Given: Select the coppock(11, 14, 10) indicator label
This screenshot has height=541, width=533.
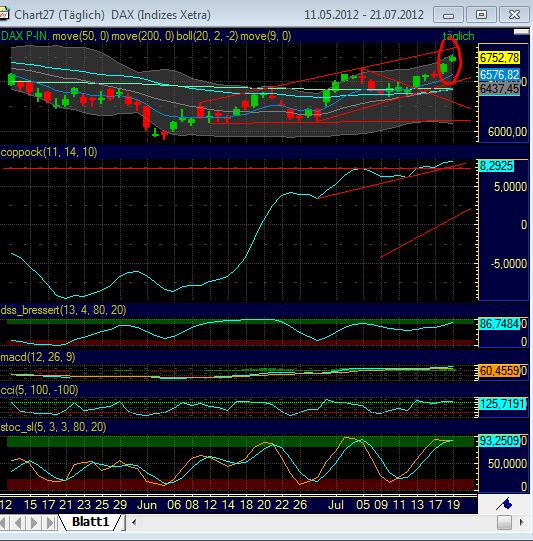Looking at the screenshot, I should pos(49,152).
